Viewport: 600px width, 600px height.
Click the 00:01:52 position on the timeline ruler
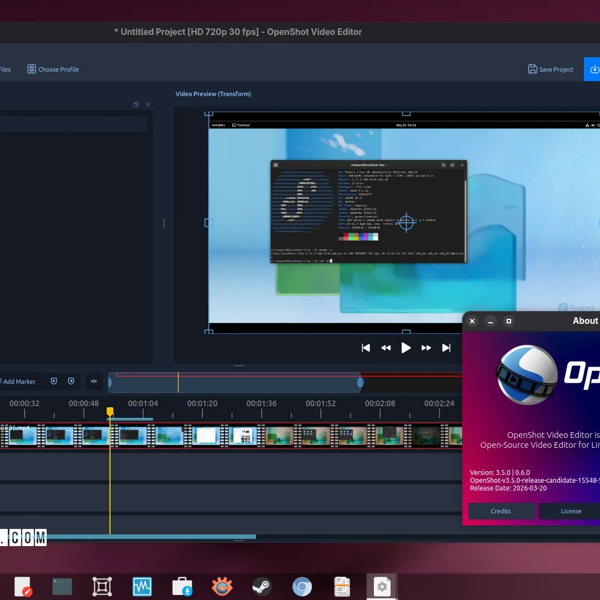click(321, 403)
